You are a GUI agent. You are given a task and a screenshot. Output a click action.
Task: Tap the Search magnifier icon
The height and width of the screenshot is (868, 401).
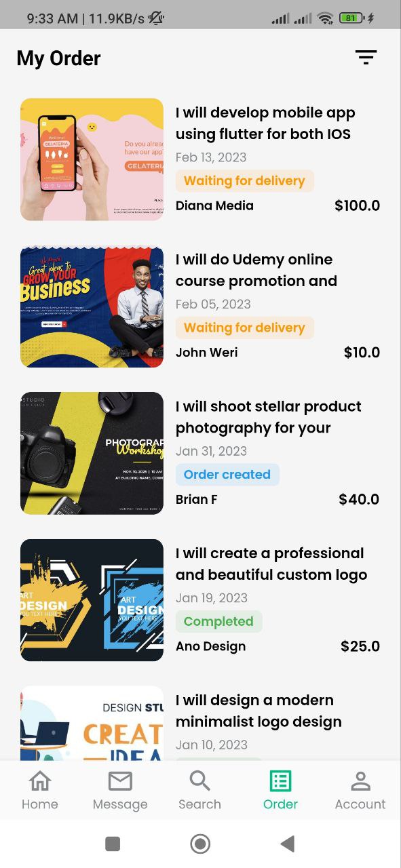pyautogui.click(x=199, y=781)
